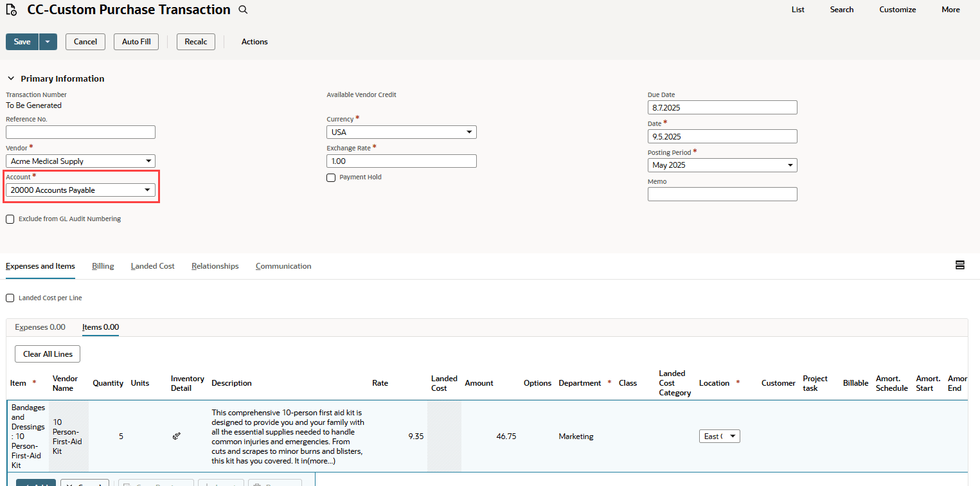Click the record page icon beside the title
Viewport: 980px width, 486px height.
[11, 10]
